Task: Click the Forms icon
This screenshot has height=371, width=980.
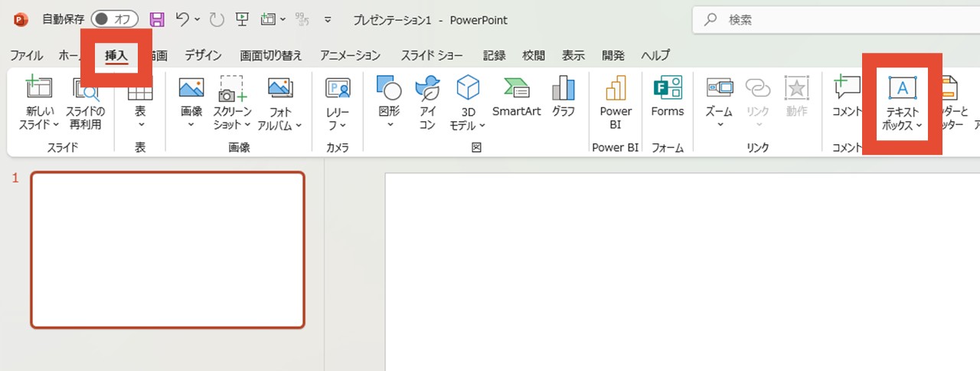Action: [x=668, y=89]
